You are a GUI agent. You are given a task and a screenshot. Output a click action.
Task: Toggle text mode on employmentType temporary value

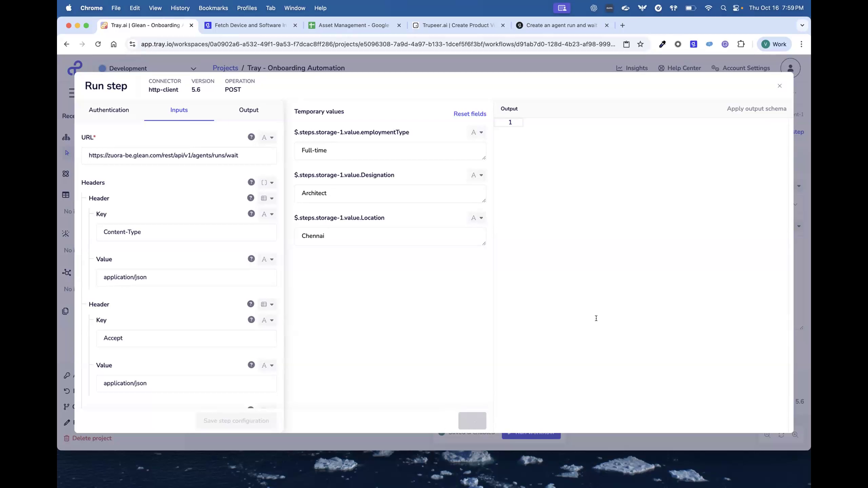click(476, 132)
